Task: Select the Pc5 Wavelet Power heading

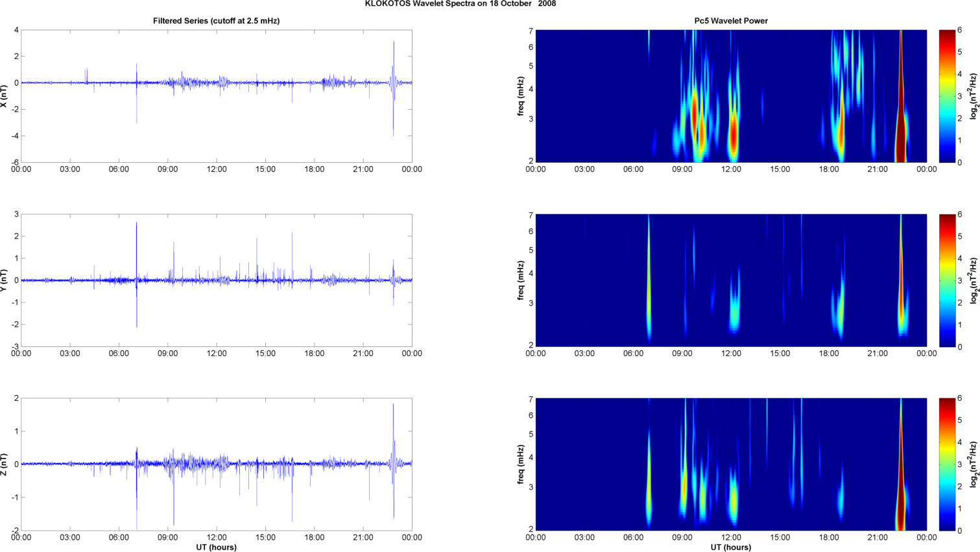Action: coord(731,21)
